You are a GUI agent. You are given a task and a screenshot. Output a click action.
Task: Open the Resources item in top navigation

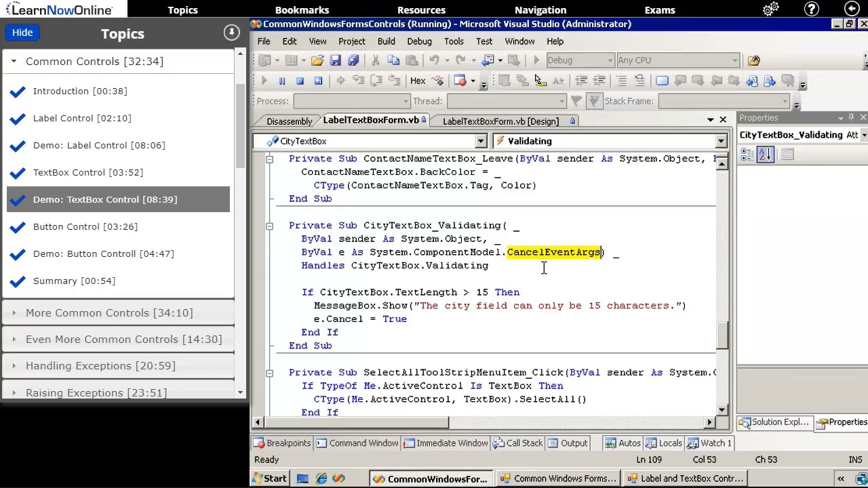click(421, 9)
